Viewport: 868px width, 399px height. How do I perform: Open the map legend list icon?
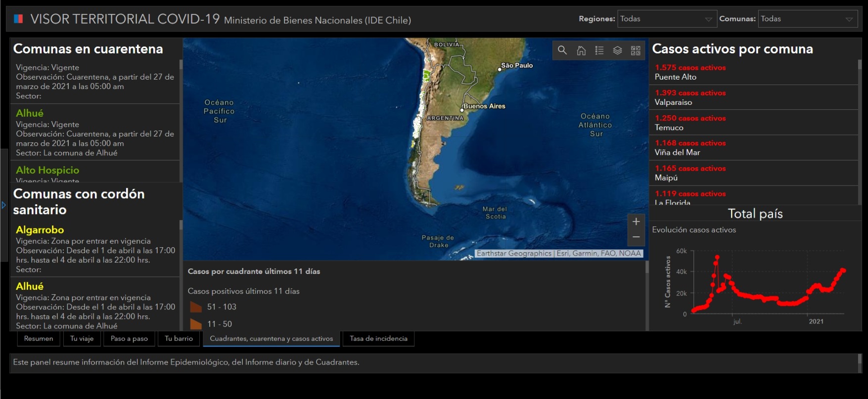pos(599,50)
